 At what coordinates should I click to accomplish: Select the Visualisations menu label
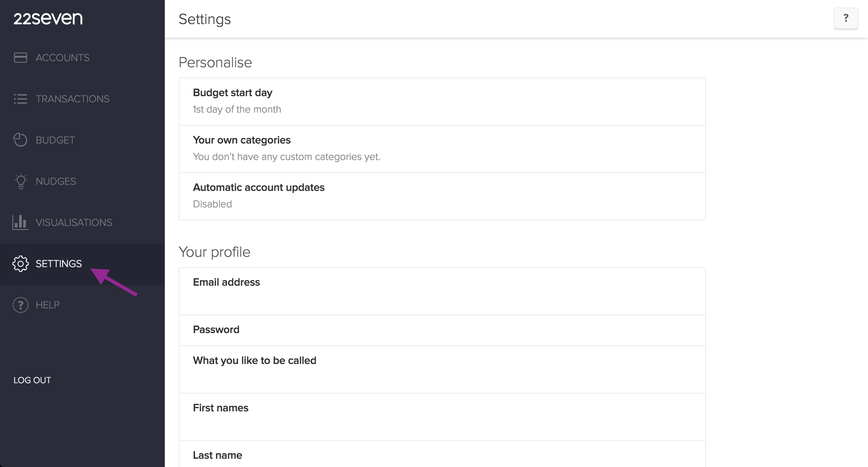74,223
